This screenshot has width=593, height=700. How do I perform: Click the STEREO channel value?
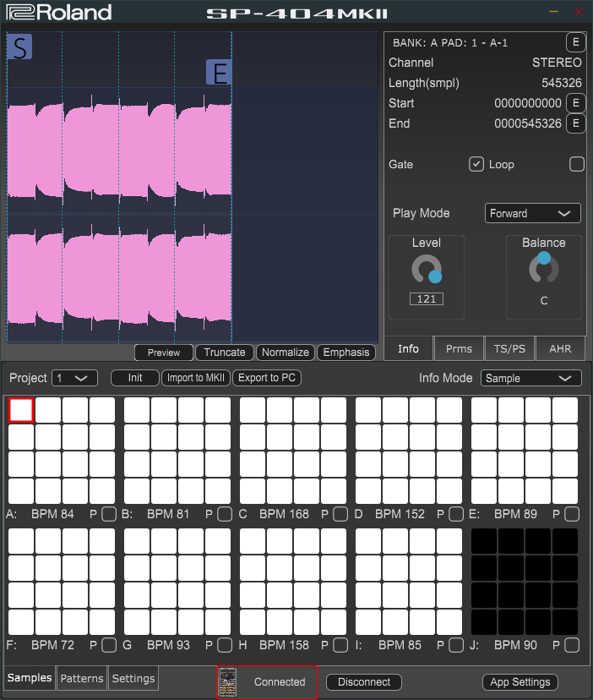click(x=557, y=63)
